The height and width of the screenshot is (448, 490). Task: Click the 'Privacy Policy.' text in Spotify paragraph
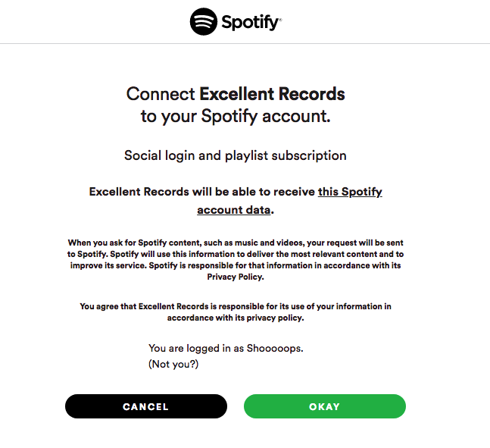[236, 277]
